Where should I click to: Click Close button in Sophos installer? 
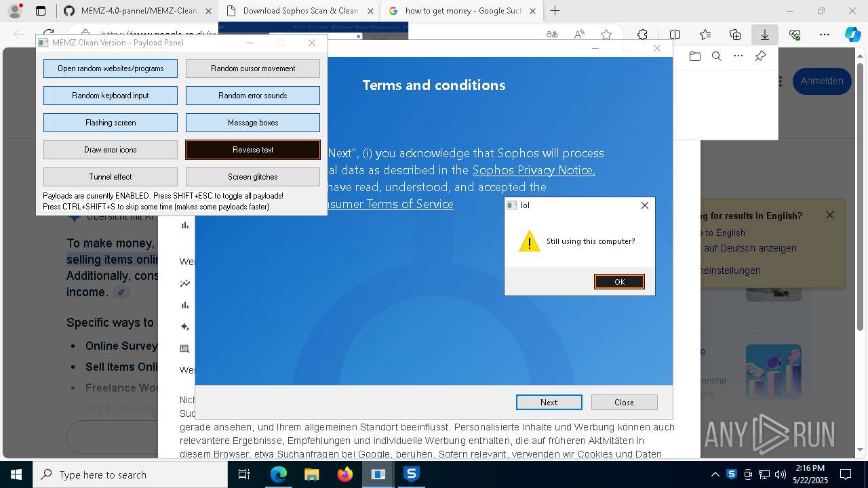click(624, 402)
